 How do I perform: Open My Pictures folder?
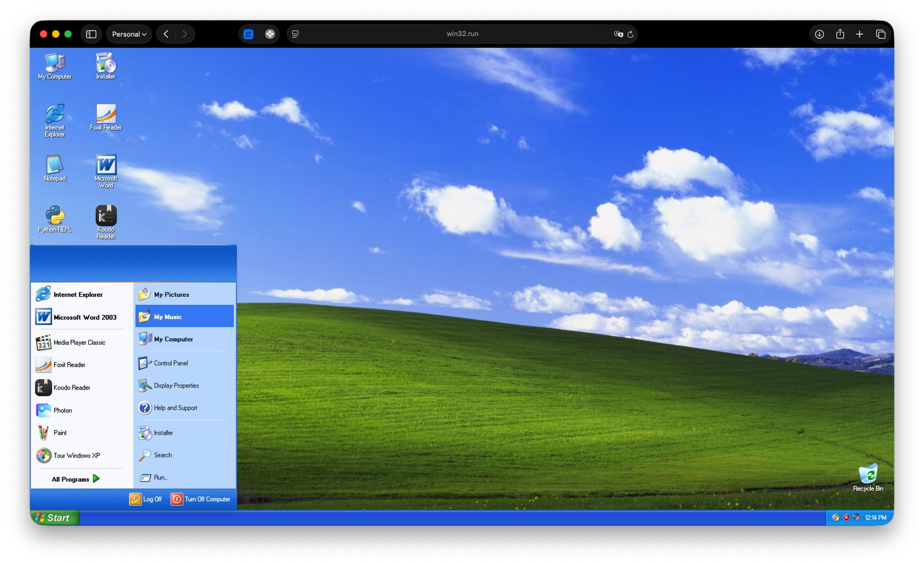185,294
